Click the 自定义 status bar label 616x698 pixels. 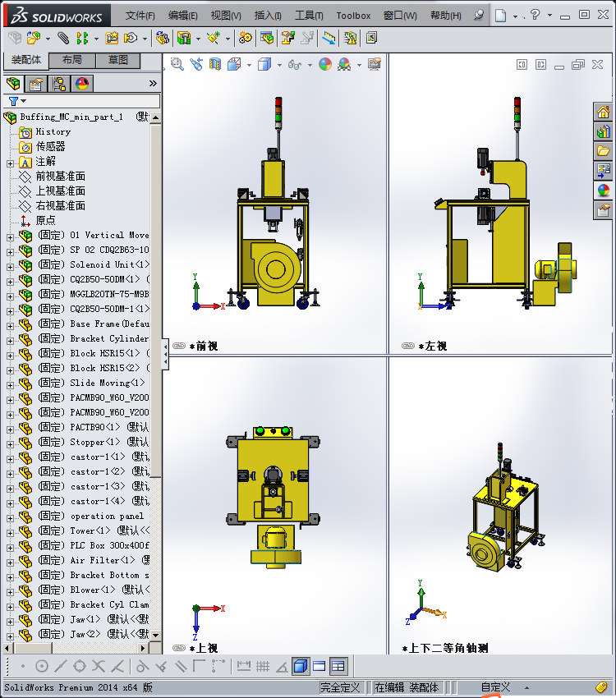pyautogui.click(x=495, y=687)
